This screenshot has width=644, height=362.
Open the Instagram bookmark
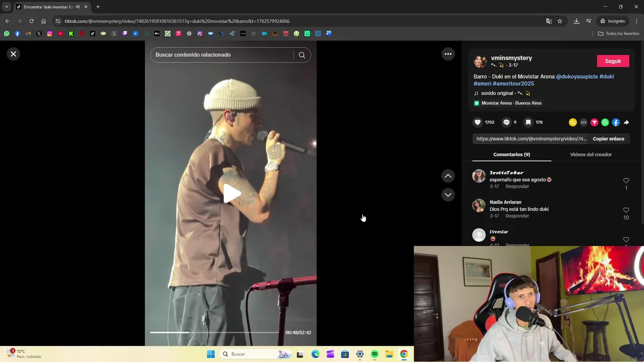[49, 34]
